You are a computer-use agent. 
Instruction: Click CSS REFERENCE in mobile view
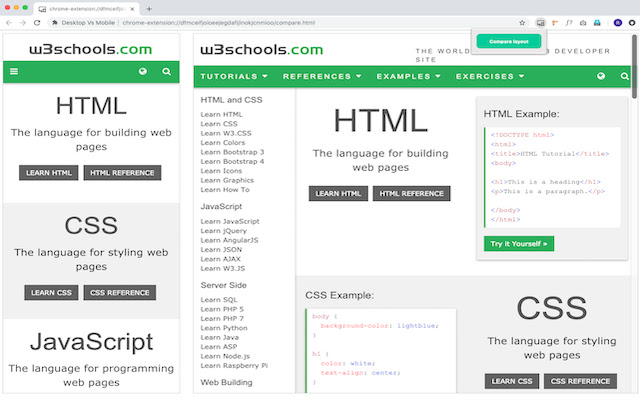pyautogui.click(x=120, y=293)
